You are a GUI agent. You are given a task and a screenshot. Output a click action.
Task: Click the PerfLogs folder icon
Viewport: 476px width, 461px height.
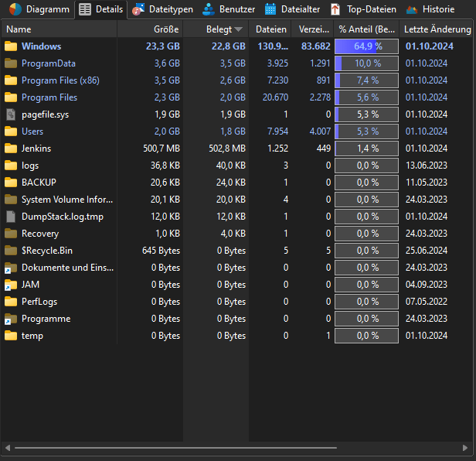click(11, 302)
